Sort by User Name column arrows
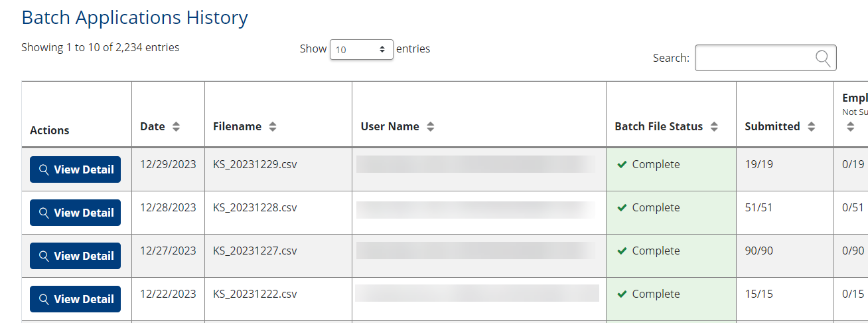The height and width of the screenshot is (323, 868). 431,126
